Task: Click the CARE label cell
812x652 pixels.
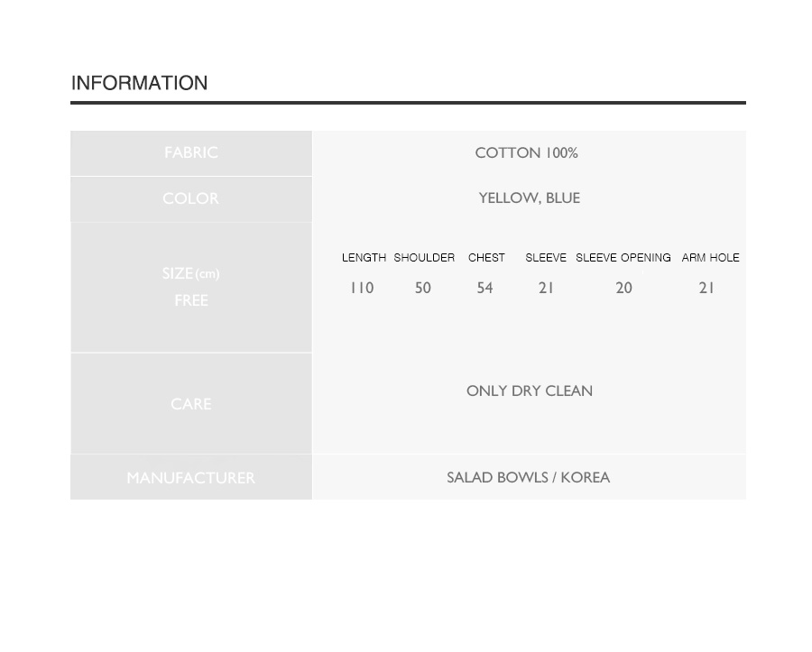Action: (191, 404)
